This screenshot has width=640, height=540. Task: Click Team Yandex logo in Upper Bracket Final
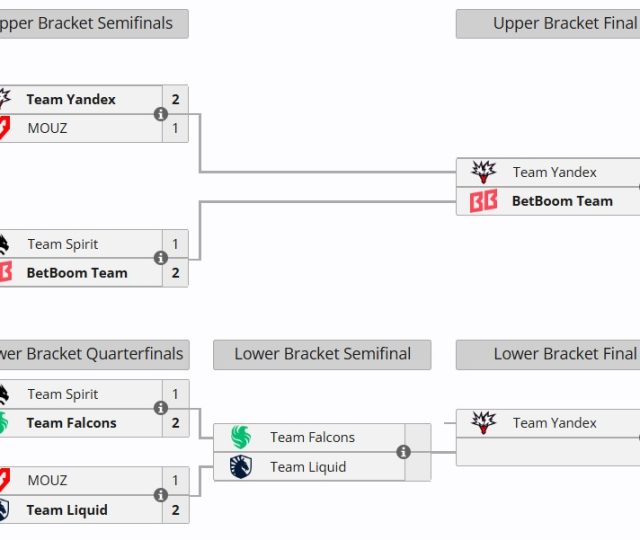pos(484,172)
